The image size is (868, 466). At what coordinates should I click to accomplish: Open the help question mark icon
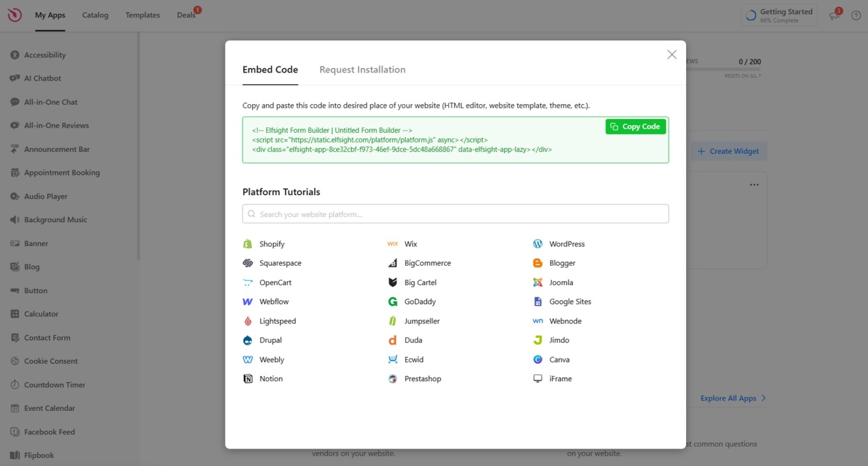pos(856,15)
